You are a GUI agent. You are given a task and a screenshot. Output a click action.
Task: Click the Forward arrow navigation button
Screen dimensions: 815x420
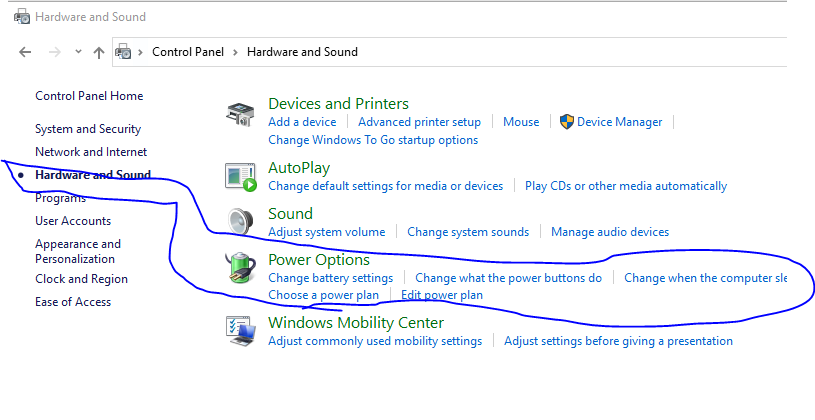coord(55,52)
